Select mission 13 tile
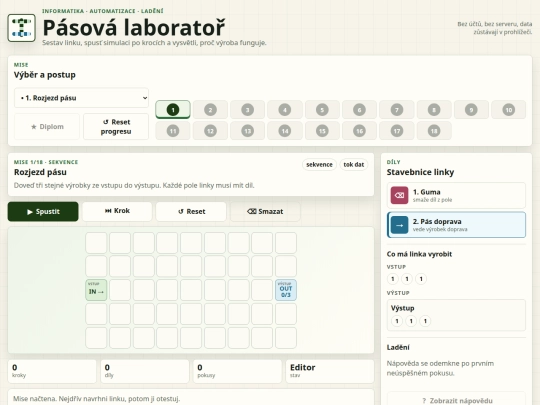 248,131
